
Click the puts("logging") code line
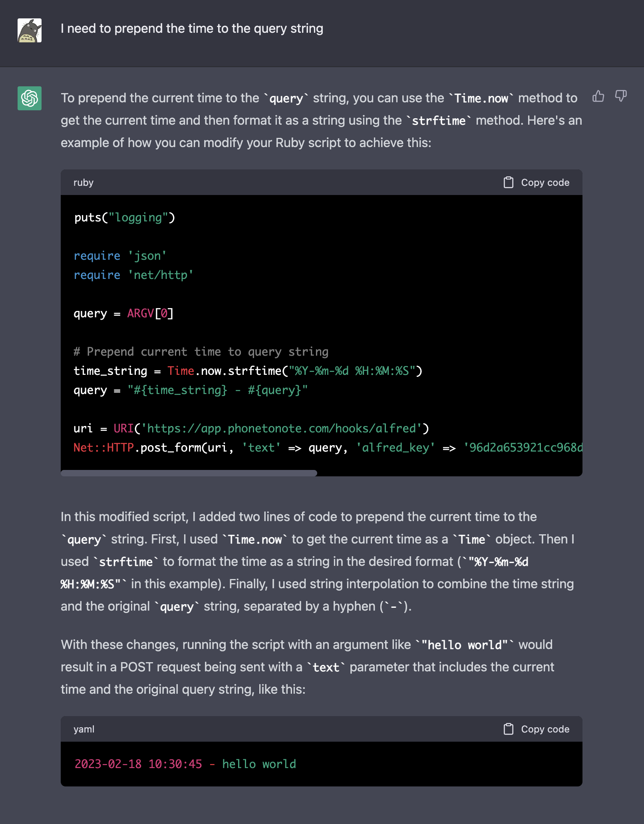(x=125, y=218)
